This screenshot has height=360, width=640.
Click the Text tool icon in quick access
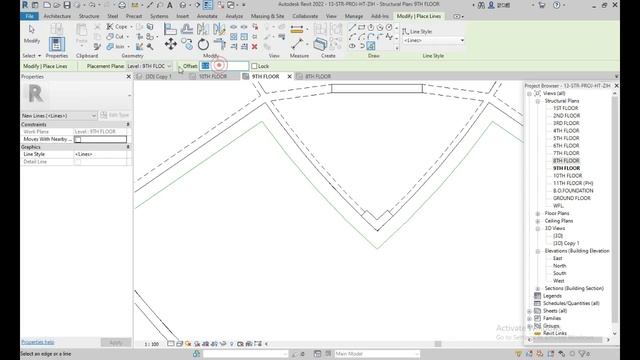tap(170, 5)
